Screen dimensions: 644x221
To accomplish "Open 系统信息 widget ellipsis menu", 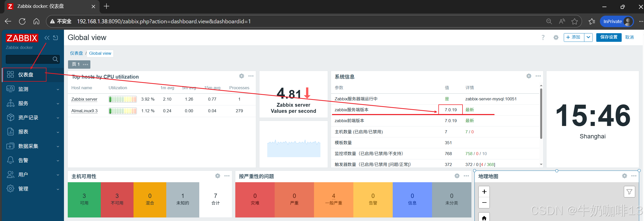I will (538, 76).
